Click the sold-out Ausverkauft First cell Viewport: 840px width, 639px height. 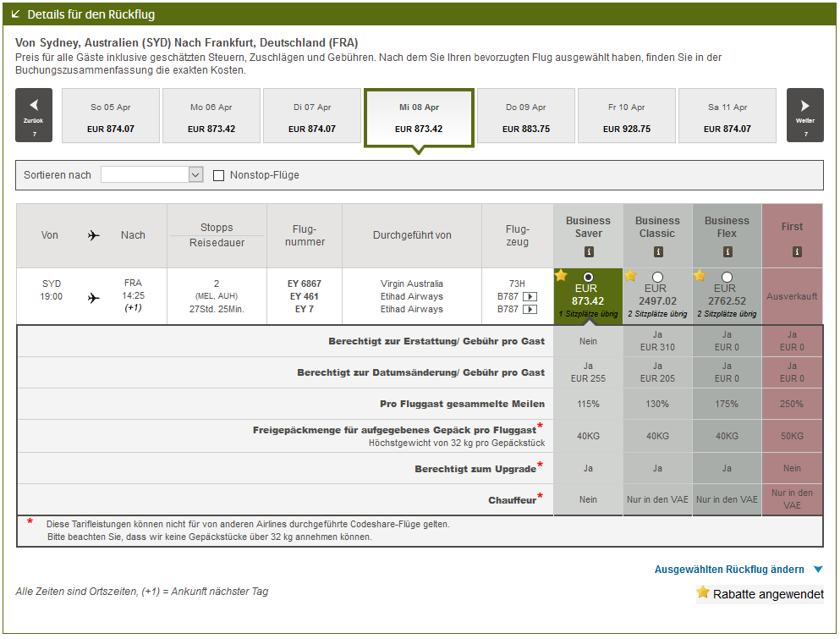pyautogui.click(x=792, y=297)
